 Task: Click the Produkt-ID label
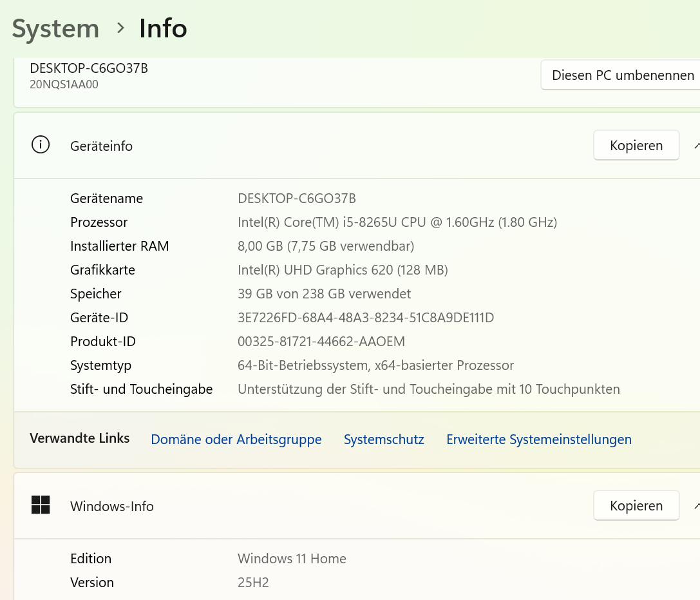(103, 342)
